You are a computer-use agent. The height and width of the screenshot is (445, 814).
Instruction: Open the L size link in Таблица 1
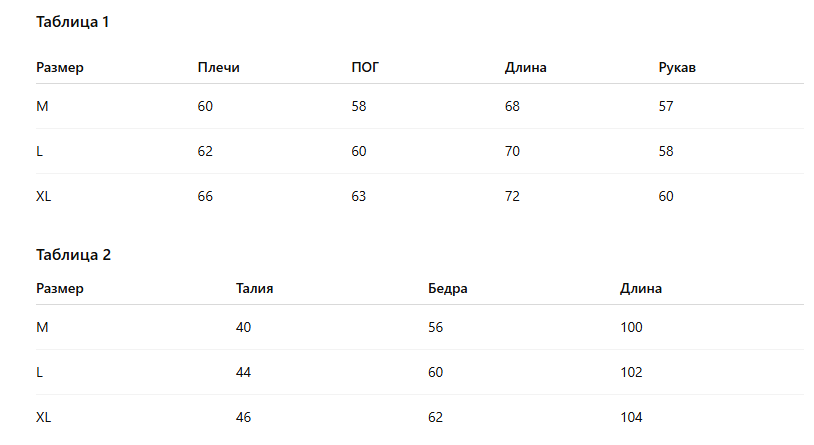[x=40, y=152]
